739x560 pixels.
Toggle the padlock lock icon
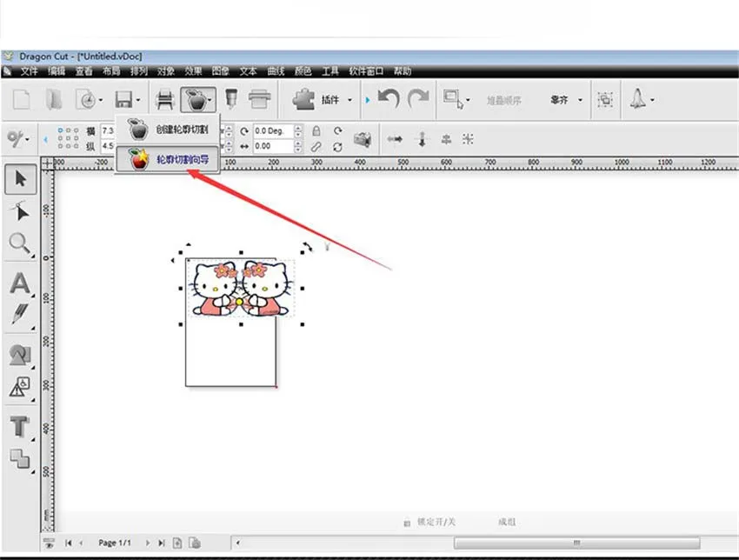click(316, 130)
